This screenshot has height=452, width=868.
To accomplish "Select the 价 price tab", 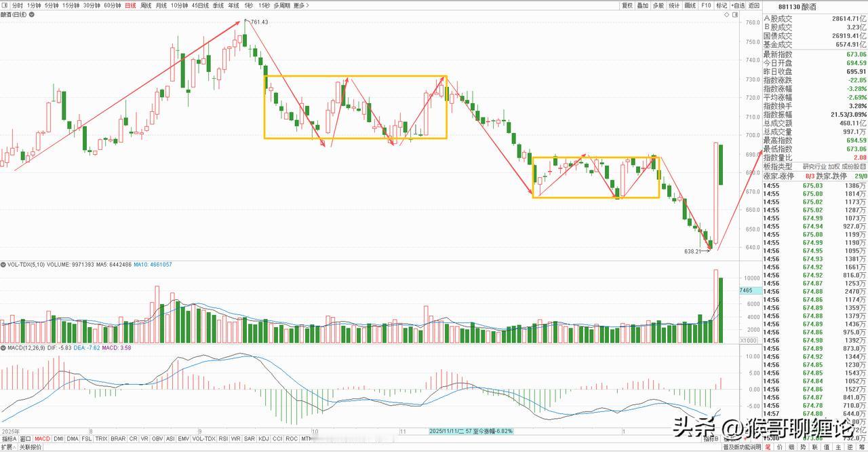I will tap(779, 447).
